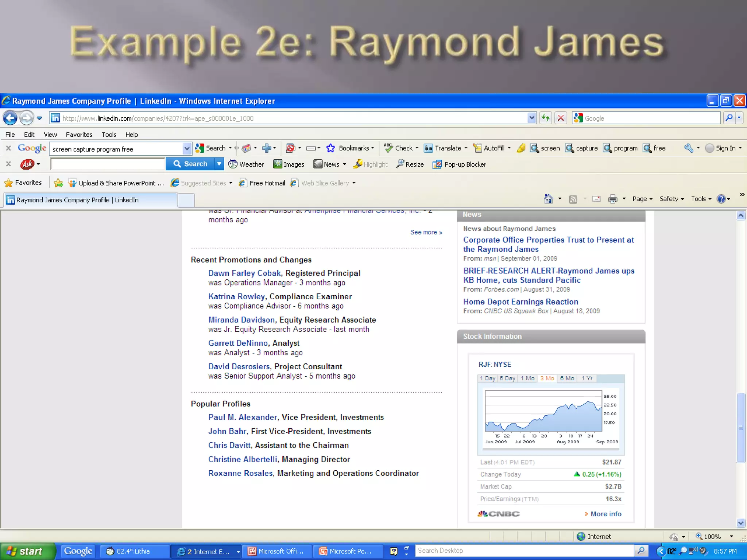Click the Translate toolbar icon

428,148
